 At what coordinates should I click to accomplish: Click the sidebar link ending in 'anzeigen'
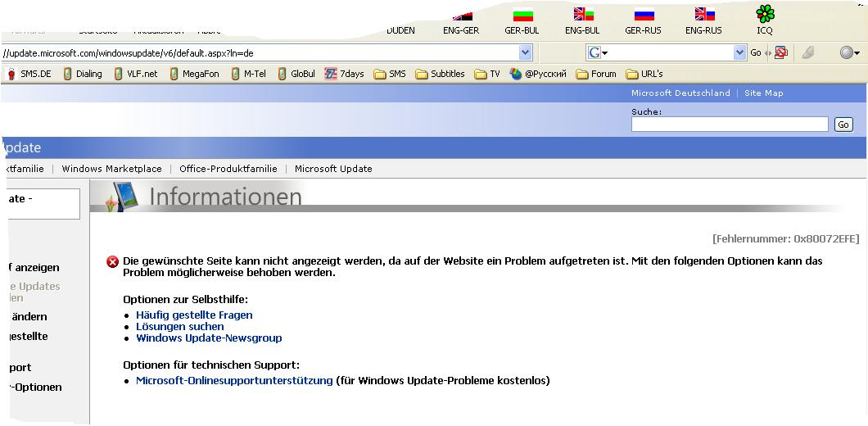tap(34, 268)
